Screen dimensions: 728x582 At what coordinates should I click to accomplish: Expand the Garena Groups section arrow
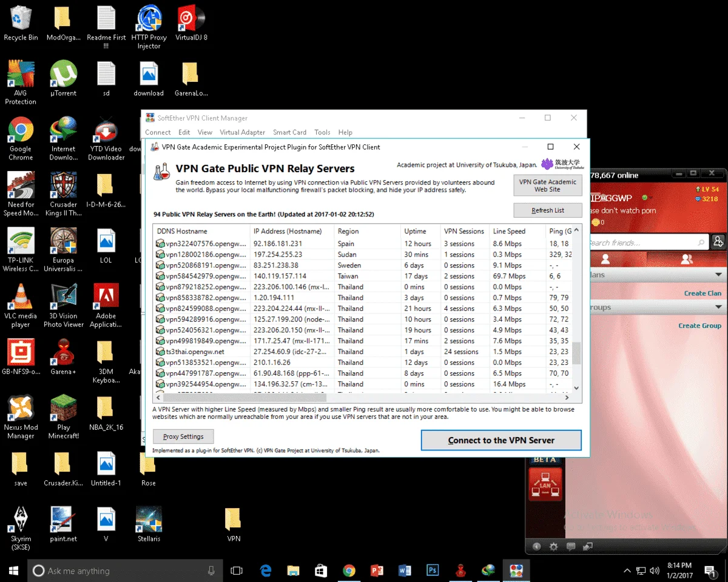coord(719,307)
